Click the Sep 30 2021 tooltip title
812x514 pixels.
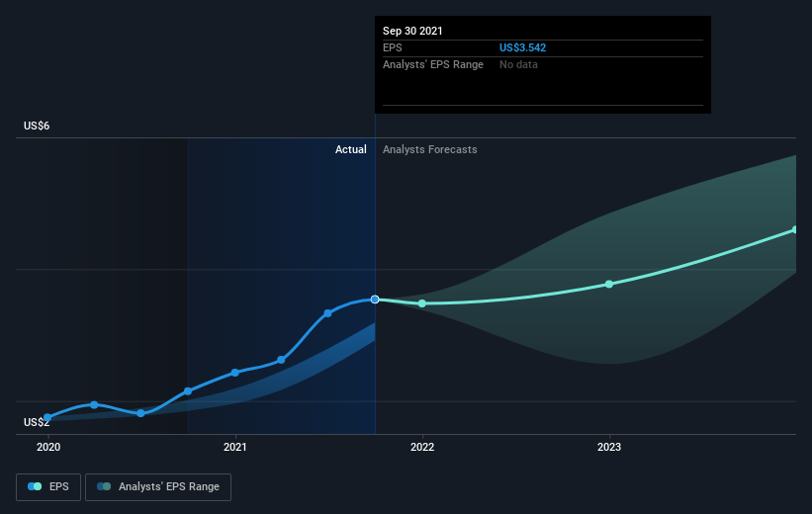(412, 31)
